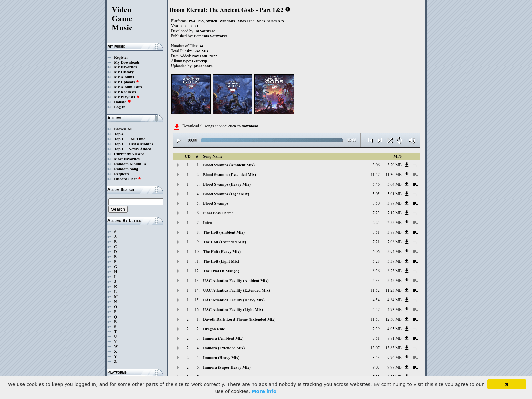Download Immora (Heavy Mix)

point(406,357)
